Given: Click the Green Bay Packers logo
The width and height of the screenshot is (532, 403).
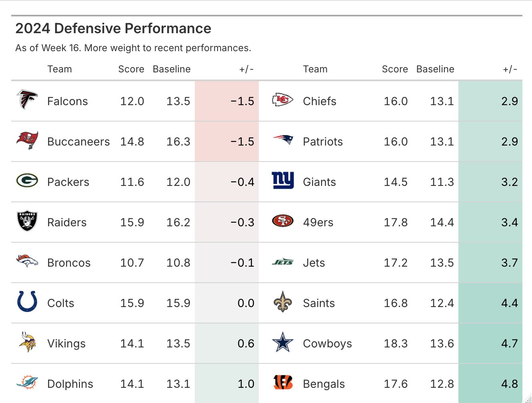Looking at the screenshot, I should pos(27,181).
